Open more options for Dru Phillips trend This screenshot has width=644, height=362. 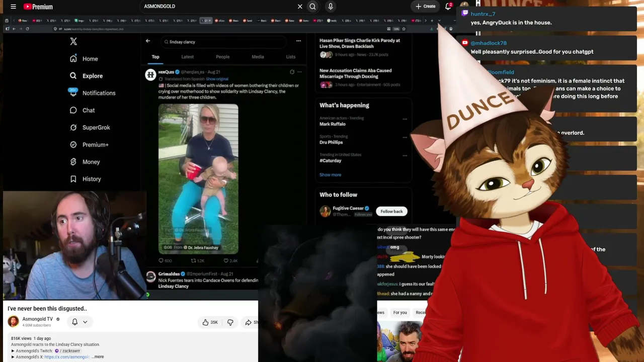click(x=405, y=137)
